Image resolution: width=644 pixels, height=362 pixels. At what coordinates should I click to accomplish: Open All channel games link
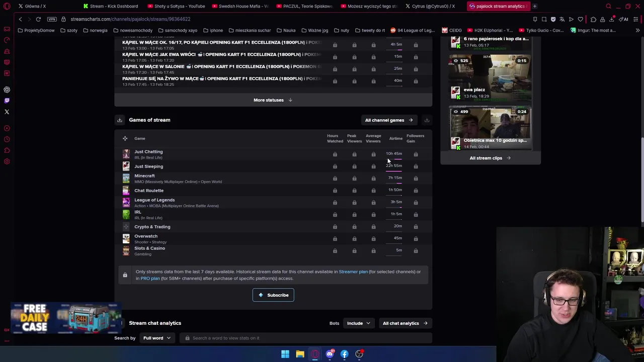[x=389, y=120]
